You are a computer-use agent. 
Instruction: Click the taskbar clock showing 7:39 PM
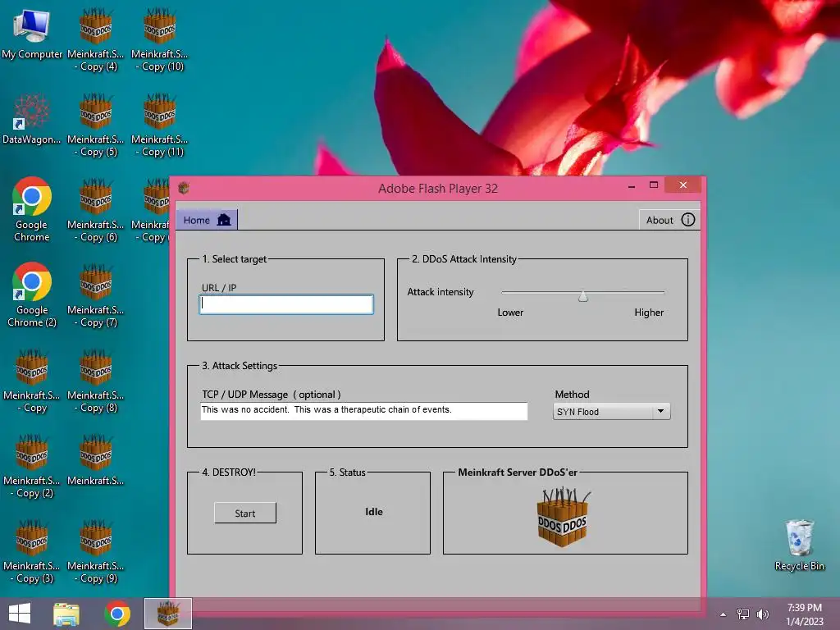point(804,614)
